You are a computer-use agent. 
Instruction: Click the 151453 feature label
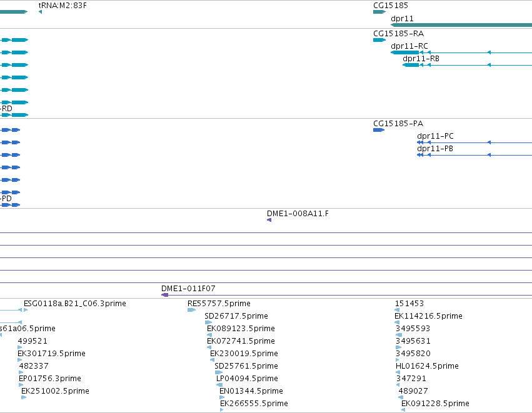409,304
